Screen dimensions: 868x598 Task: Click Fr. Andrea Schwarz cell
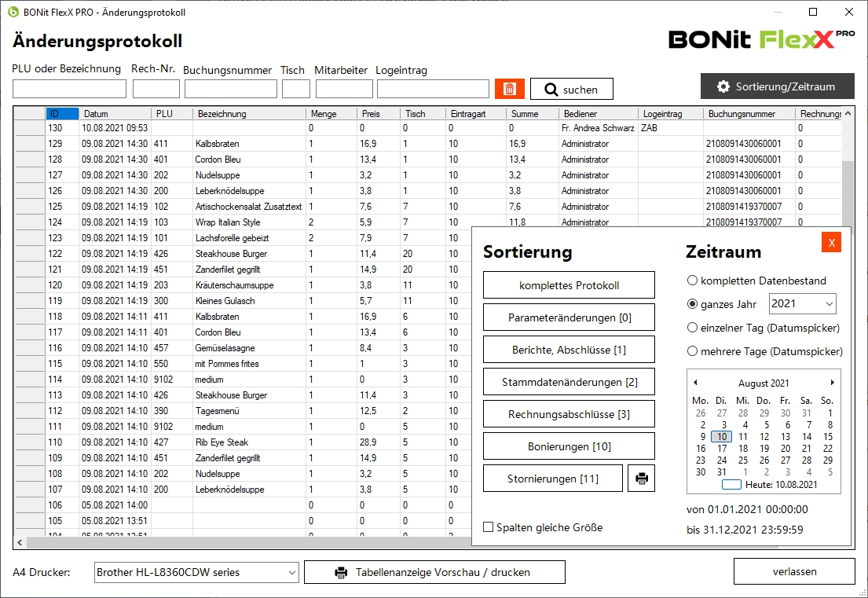(599, 128)
